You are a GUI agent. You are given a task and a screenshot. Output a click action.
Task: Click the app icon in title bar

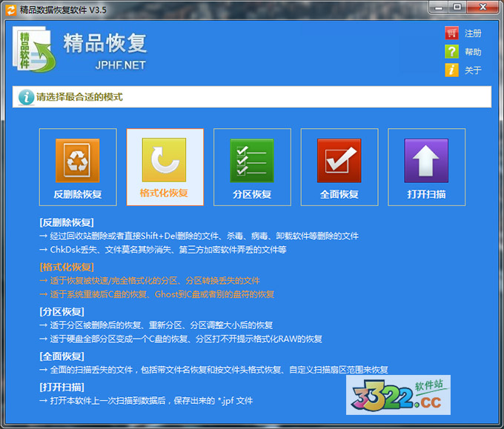coord(10,10)
